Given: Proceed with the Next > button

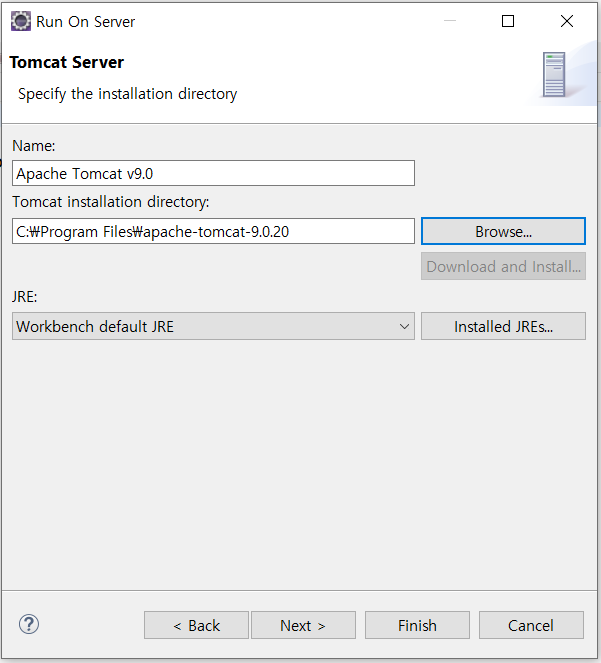Looking at the screenshot, I should pyautogui.click(x=303, y=625).
